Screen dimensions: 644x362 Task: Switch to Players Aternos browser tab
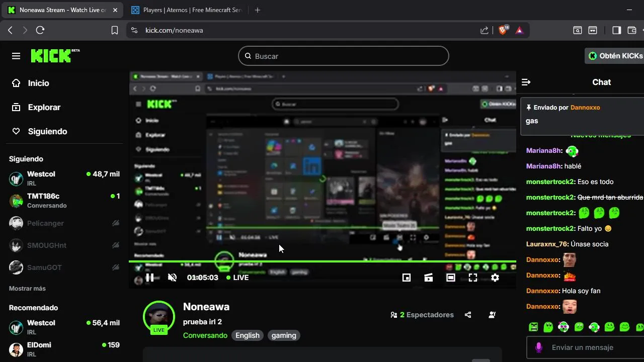pyautogui.click(x=186, y=10)
